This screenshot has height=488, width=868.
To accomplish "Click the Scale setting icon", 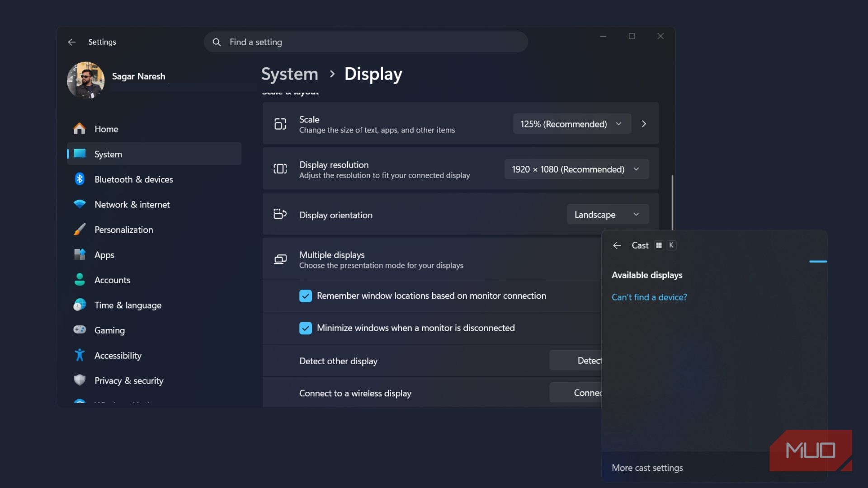I will click(280, 124).
